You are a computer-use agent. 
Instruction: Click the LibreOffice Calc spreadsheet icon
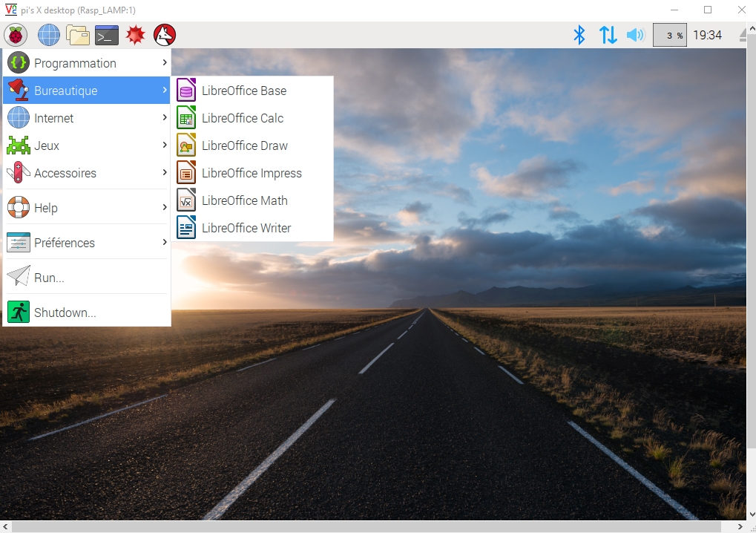click(186, 118)
